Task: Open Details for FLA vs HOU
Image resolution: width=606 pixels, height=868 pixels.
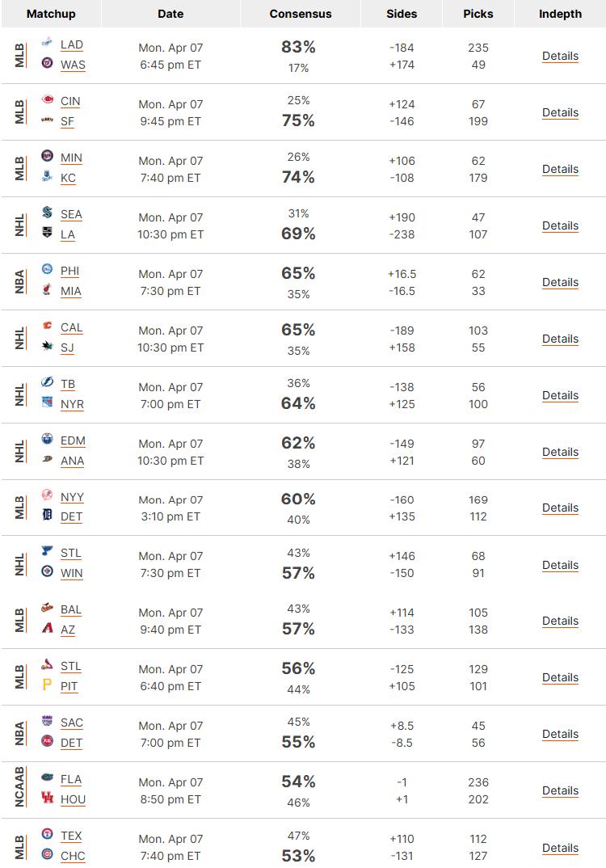Action: (x=560, y=790)
